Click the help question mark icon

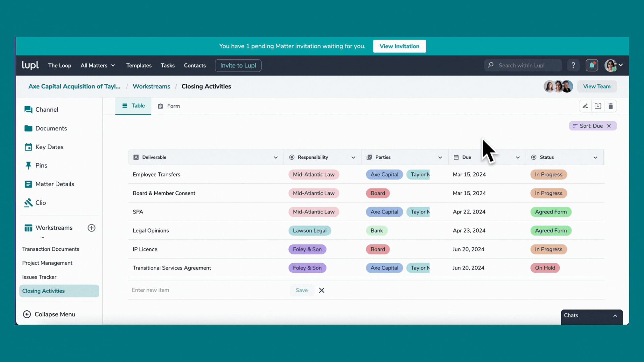pos(573,65)
